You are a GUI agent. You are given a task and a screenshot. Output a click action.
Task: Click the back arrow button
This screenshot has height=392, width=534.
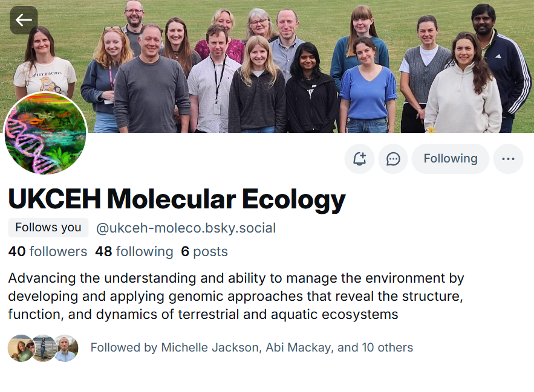(x=24, y=20)
